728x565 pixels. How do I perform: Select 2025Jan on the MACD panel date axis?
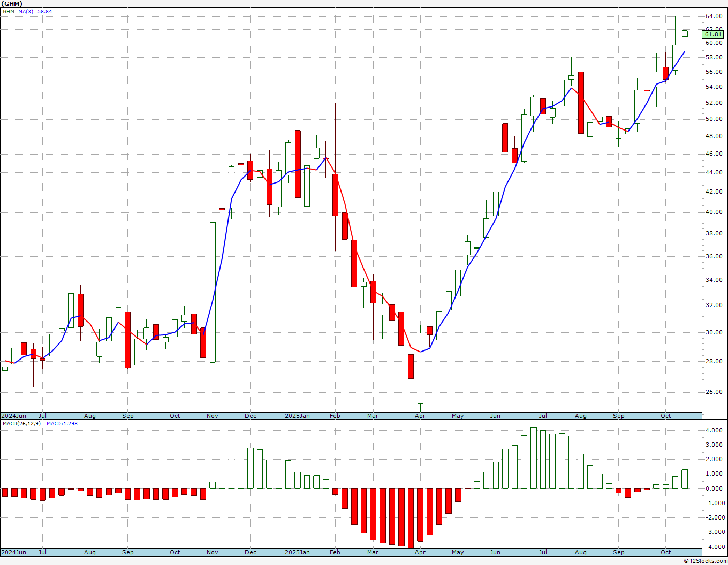click(297, 552)
